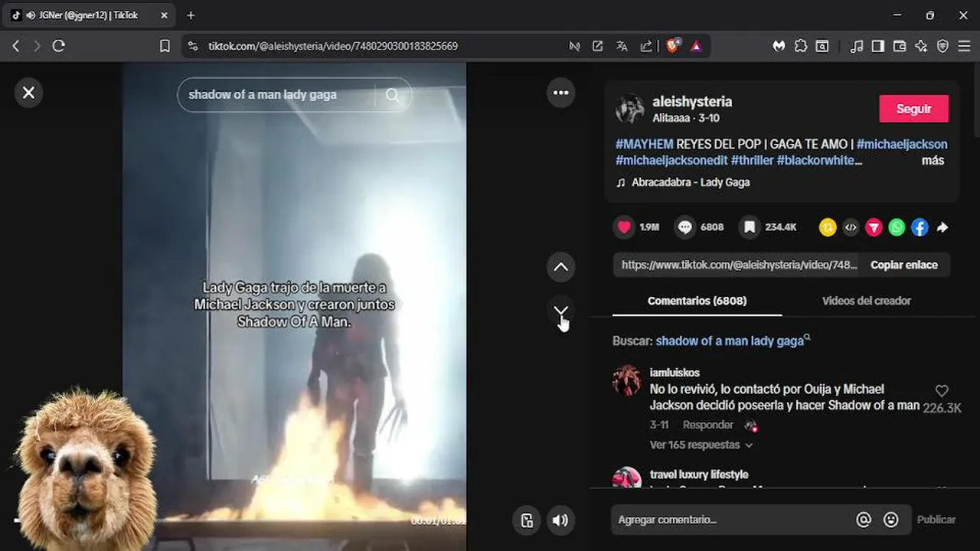This screenshot has height=551, width=980.
Task: Open Brave Shields lion icon
Action: pyautogui.click(x=672, y=46)
